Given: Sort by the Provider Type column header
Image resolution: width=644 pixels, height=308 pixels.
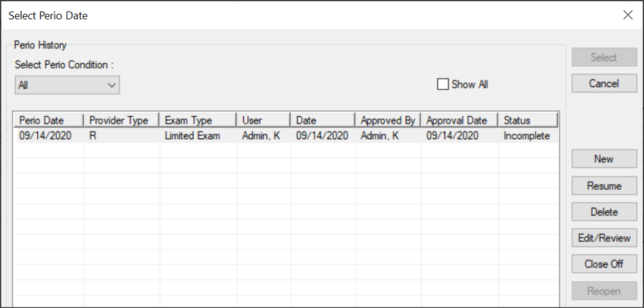Looking at the screenshot, I should pos(122,120).
